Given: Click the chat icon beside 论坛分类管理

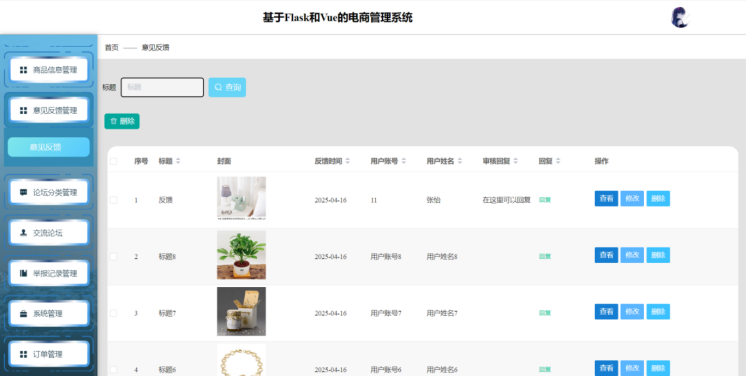Looking at the screenshot, I should pos(23,192).
